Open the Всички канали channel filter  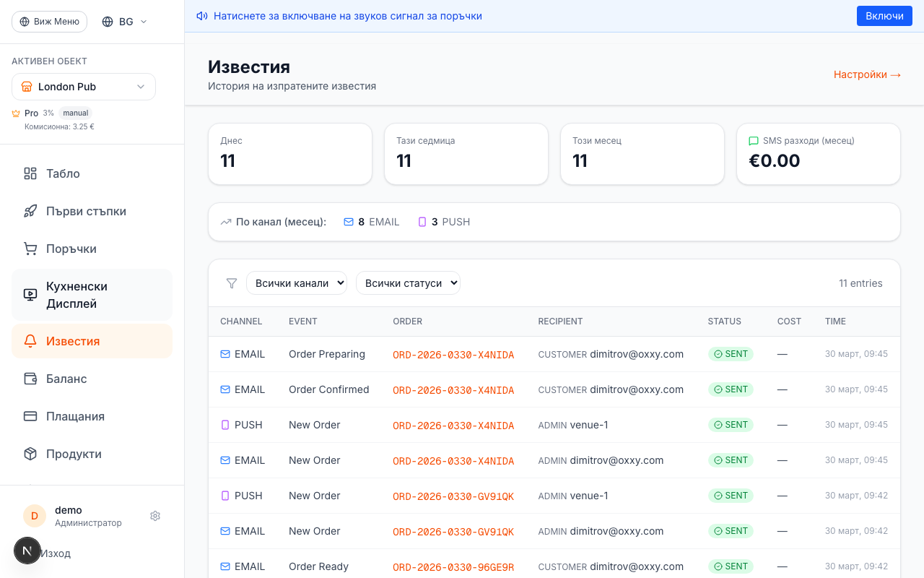(296, 283)
